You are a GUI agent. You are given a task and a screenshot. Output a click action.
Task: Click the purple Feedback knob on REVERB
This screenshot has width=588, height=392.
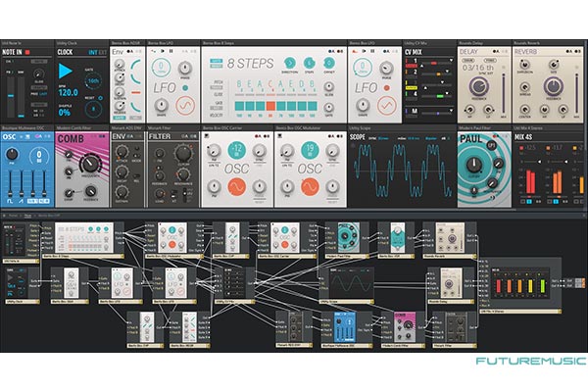point(553,86)
